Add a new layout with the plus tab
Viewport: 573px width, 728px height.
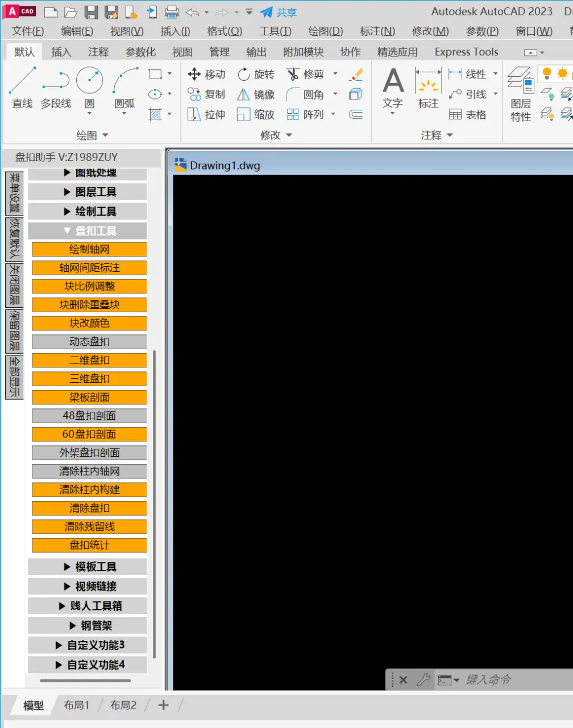(x=163, y=705)
